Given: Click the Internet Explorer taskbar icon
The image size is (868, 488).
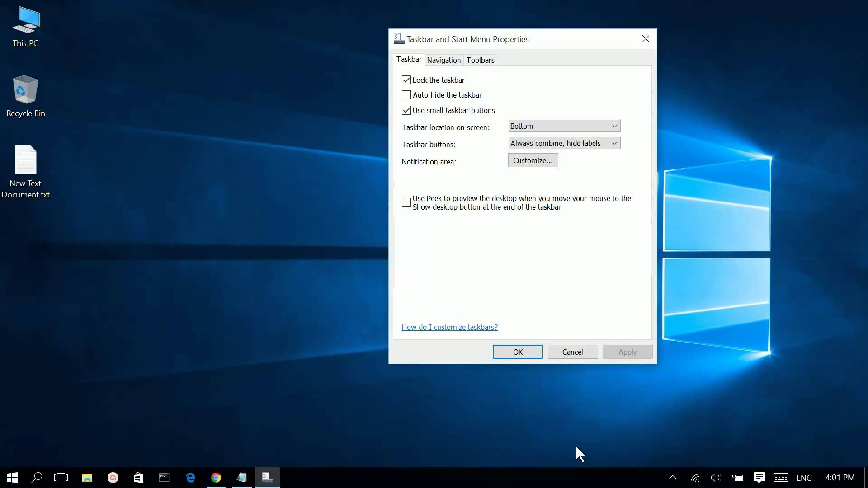Looking at the screenshot, I should [190, 477].
